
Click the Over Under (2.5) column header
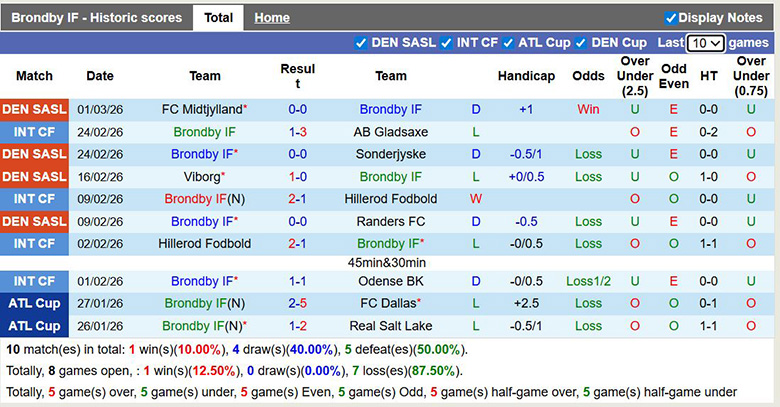click(x=634, y=76)
